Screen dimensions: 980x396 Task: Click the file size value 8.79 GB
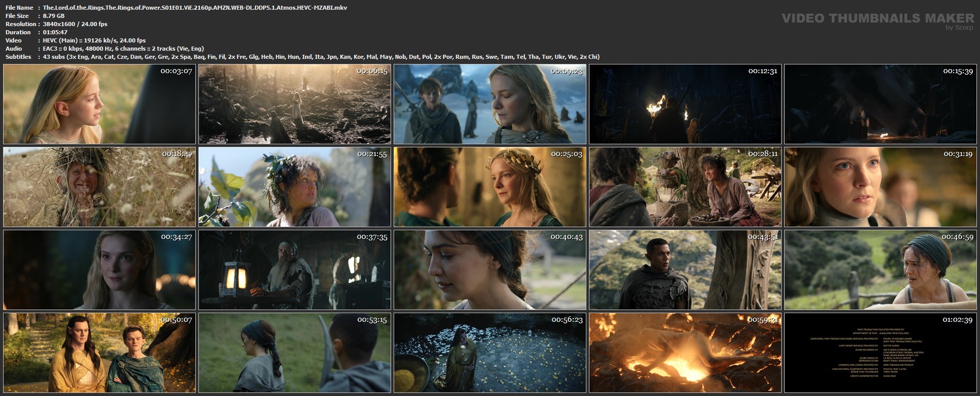pos(54,16)
